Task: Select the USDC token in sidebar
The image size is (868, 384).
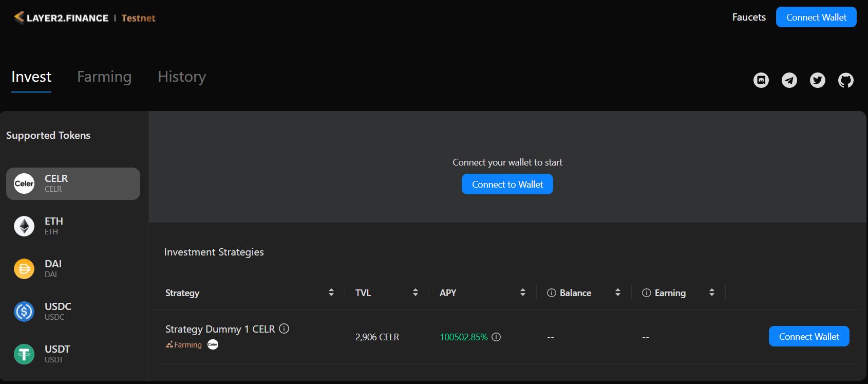Action: click(73, 312)
